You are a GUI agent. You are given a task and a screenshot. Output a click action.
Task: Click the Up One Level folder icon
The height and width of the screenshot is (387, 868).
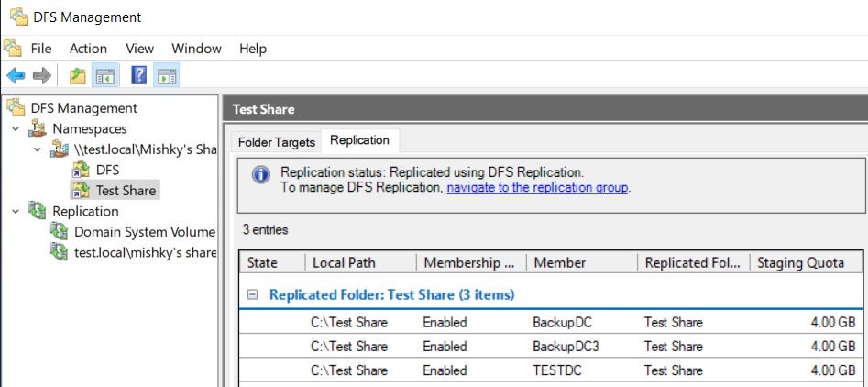pyautogui.click(x=78, y=76)
